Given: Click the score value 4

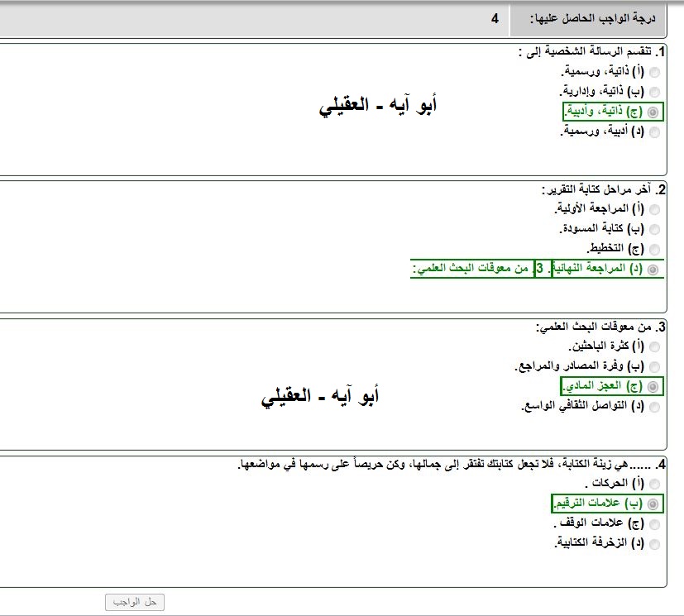Looking at the screenshot, I should coord(495,19).
